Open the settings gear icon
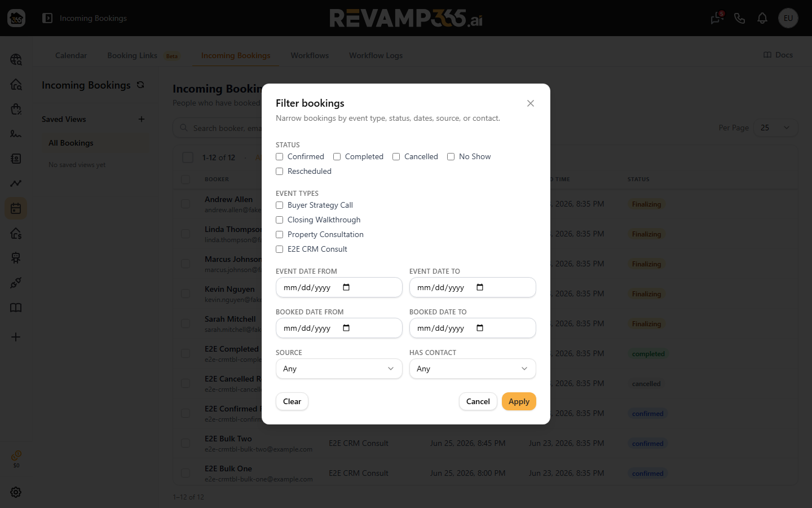The width and height of the screenshot is (812, 508). pos(16,492)
